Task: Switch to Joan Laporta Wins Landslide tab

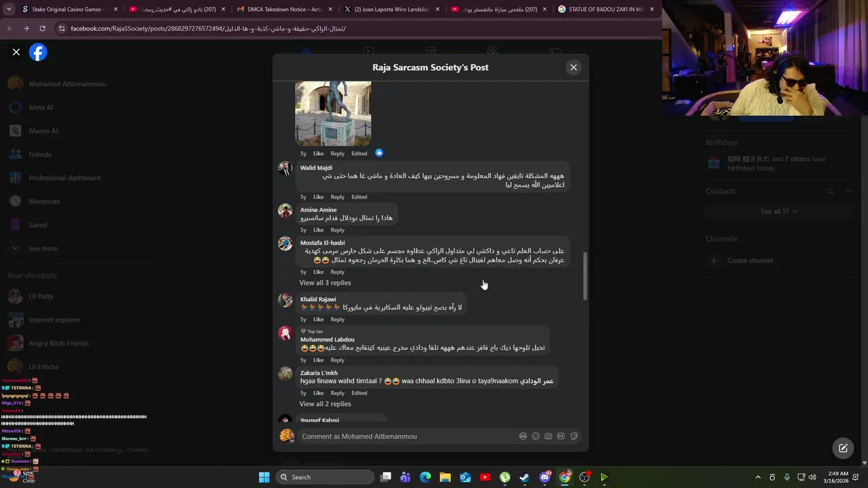Action: tap(392, 9)
